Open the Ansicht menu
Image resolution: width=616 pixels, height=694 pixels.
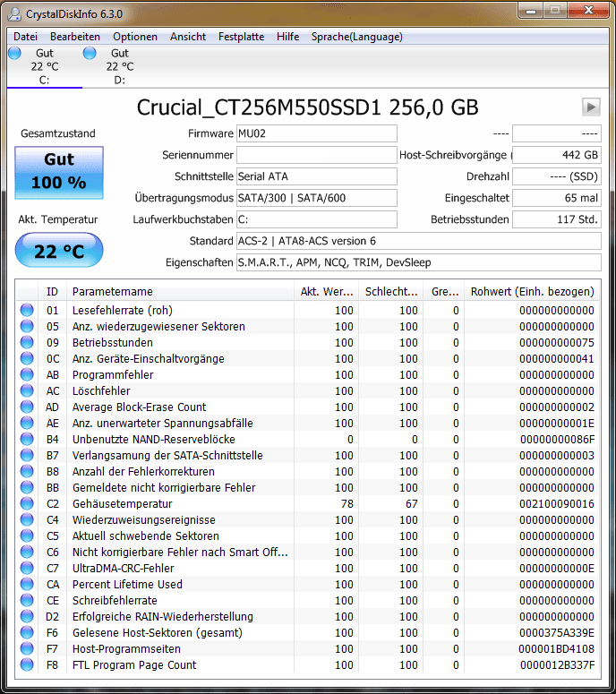(188, 37)
